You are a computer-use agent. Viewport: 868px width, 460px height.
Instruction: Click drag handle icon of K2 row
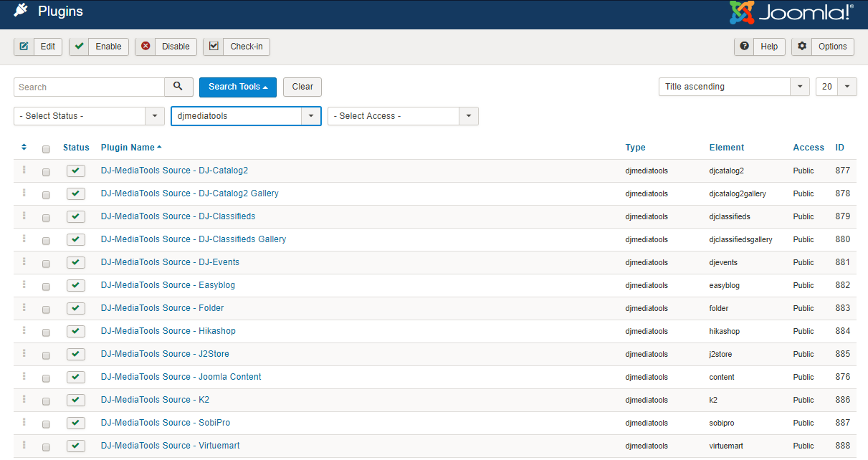pos(24,399)
